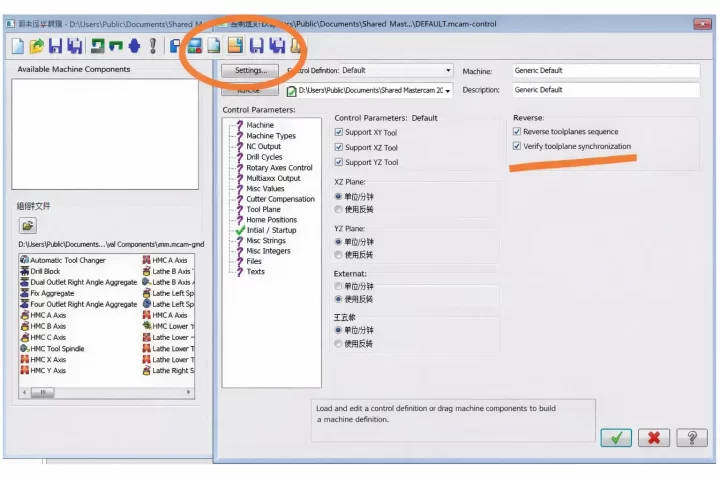Open Home Positions tree item
The width and height of the screenshot is (720, 480).
click(272, 220)
